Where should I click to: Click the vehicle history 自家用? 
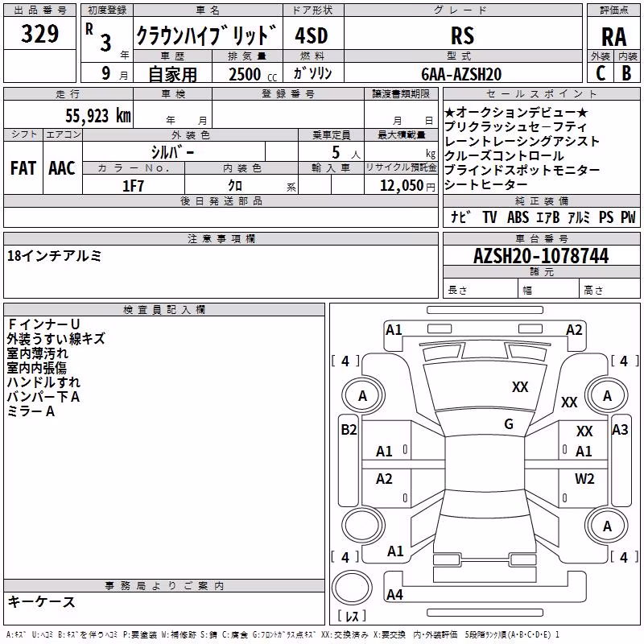pyautogui.click(x=172, y=74)
